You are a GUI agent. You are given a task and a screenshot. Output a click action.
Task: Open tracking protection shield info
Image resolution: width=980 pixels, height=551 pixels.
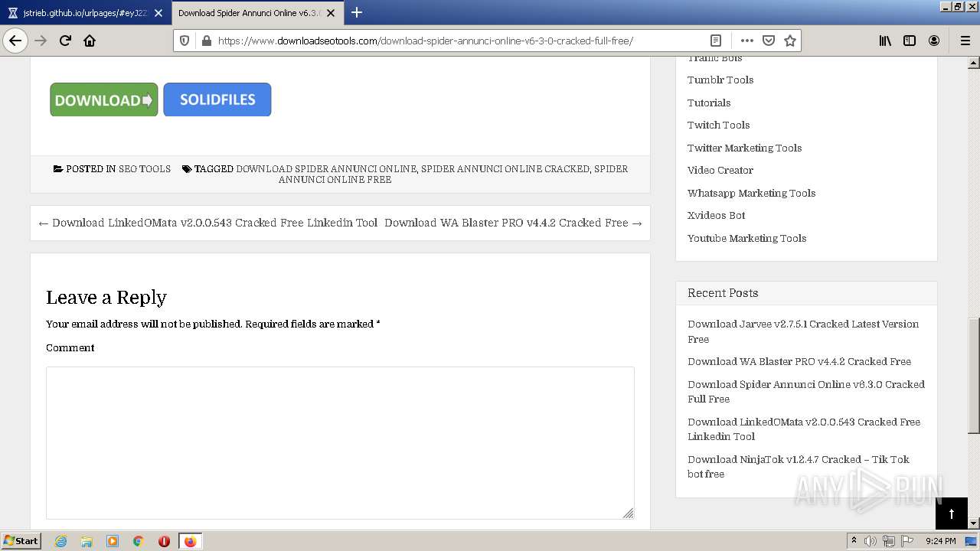pos(185,41)
